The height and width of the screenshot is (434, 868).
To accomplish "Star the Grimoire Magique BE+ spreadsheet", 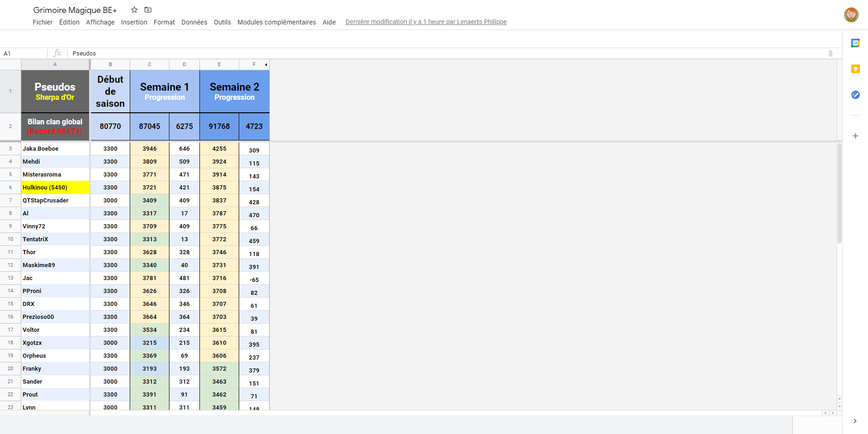I will (134, 9).
